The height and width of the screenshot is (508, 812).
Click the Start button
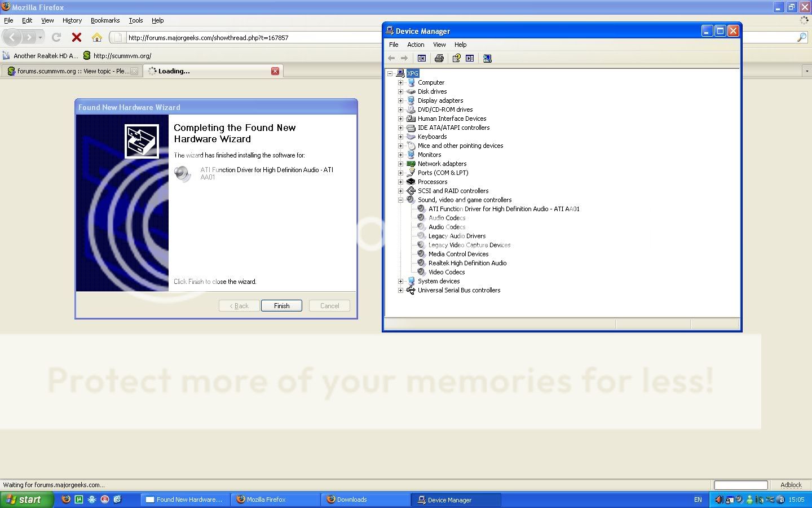tap(27, 500)
